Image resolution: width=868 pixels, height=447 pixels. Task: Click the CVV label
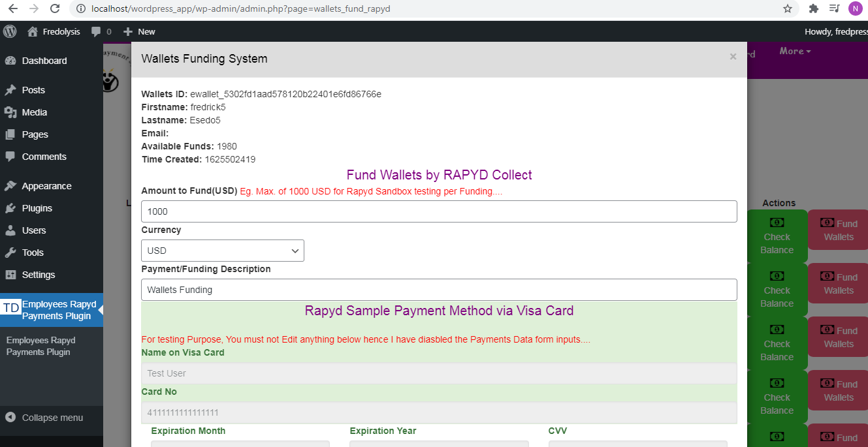tap(558, 431)
